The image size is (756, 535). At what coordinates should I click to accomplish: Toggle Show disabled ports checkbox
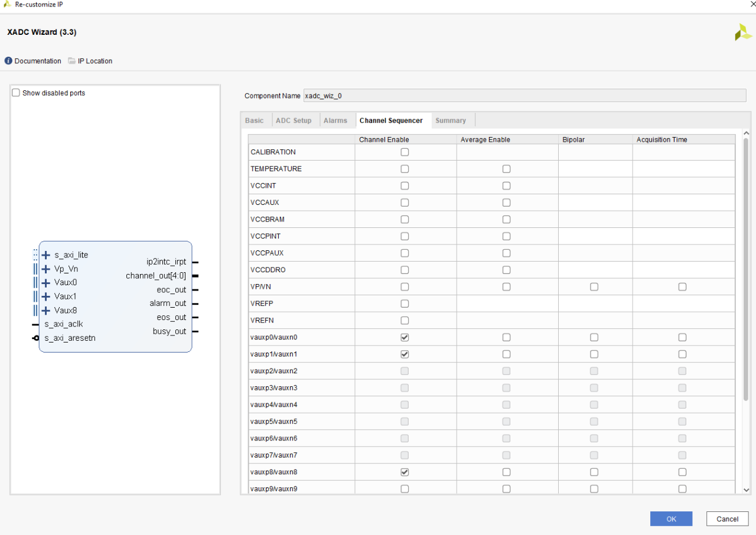[16, 93]
